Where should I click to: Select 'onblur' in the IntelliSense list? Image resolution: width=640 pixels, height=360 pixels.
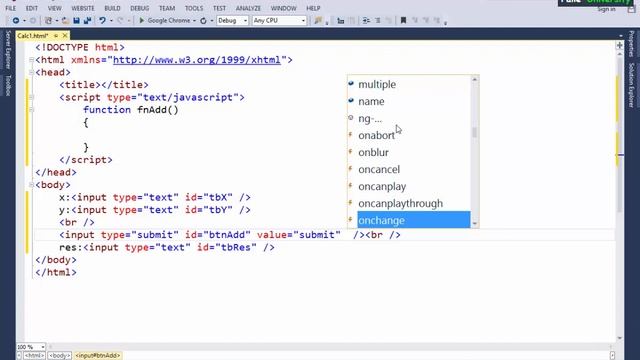click(x=409, y=152)
